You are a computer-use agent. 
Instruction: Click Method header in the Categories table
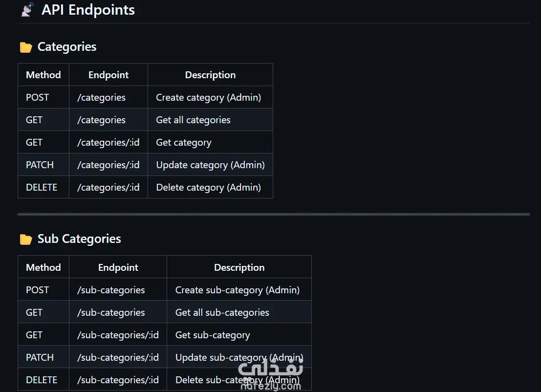point(43,75)
